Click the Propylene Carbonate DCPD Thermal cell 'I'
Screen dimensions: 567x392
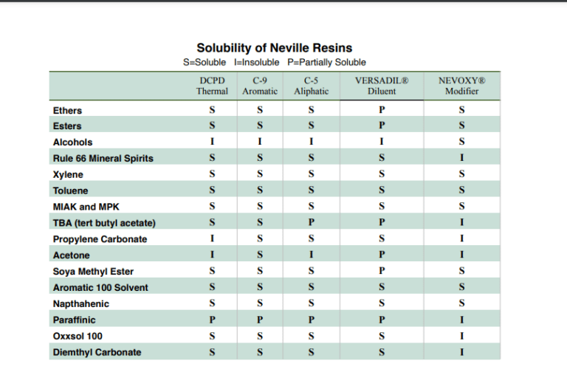click(213, 238)
